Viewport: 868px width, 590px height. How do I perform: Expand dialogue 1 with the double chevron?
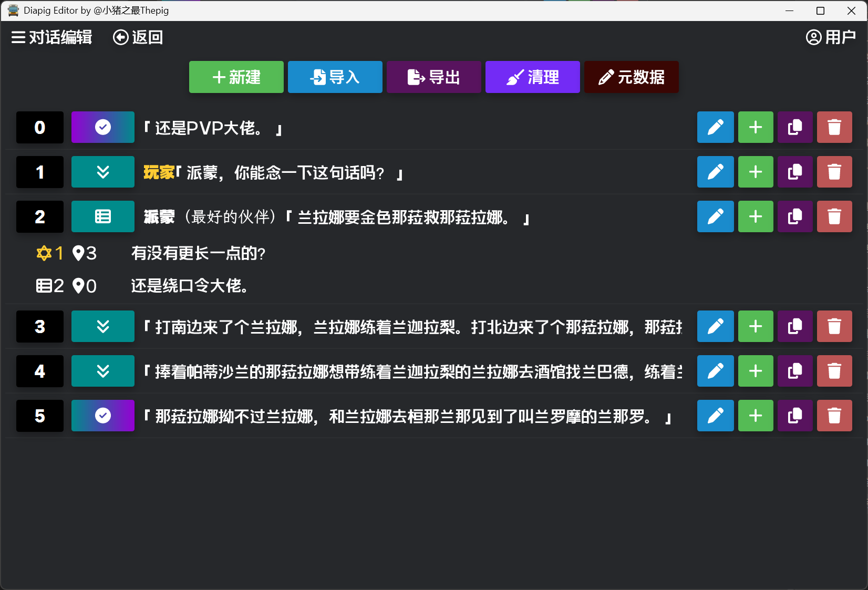(x=103, y=172)
